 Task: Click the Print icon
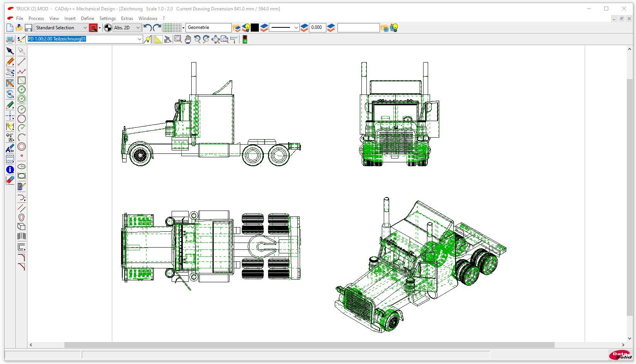[10, 39]
